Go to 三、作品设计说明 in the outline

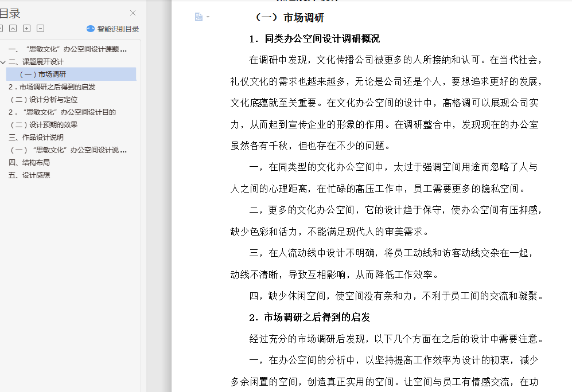point(36,137)
